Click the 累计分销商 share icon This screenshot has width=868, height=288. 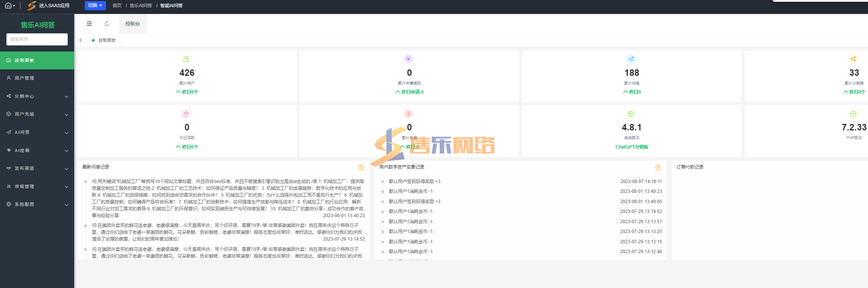[x=853, y=59]
